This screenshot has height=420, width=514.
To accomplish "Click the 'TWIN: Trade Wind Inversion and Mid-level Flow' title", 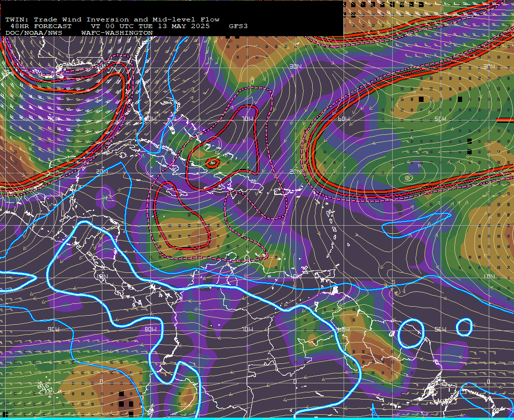I will click(112, 20).
